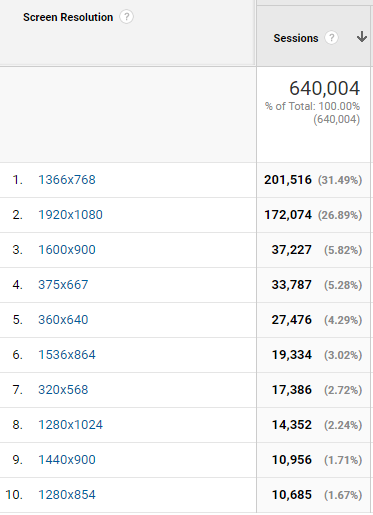This screenshot has height=515, width=373.
Task: Open the 320x568 resolution link
Action: coord(63,390)
